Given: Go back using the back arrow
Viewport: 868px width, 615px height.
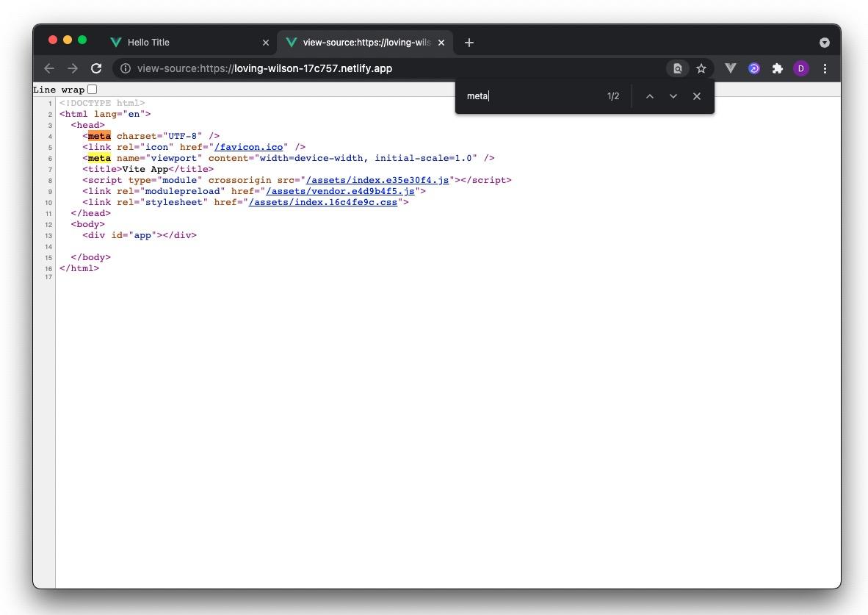Looking at the screenshot, I should [49, 68].
